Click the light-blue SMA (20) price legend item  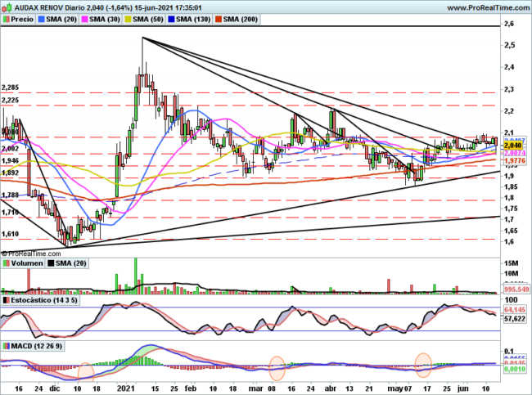point(57,20)
